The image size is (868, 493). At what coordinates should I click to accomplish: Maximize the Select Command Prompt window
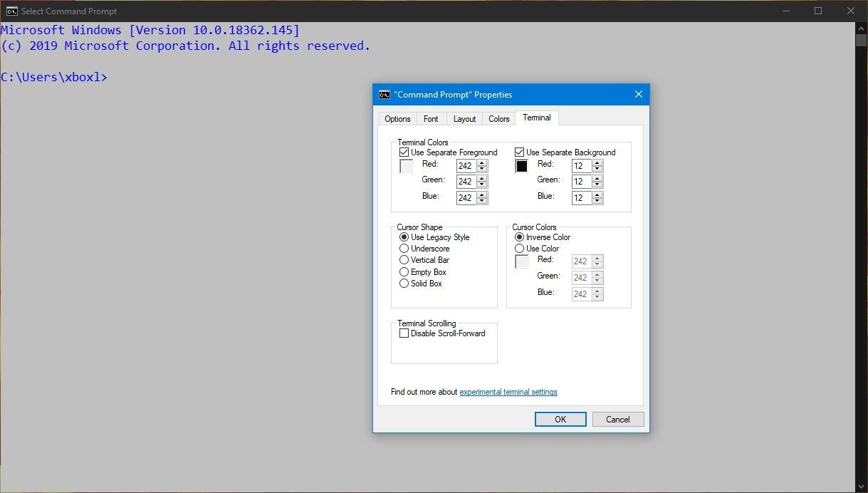[818, 11]
